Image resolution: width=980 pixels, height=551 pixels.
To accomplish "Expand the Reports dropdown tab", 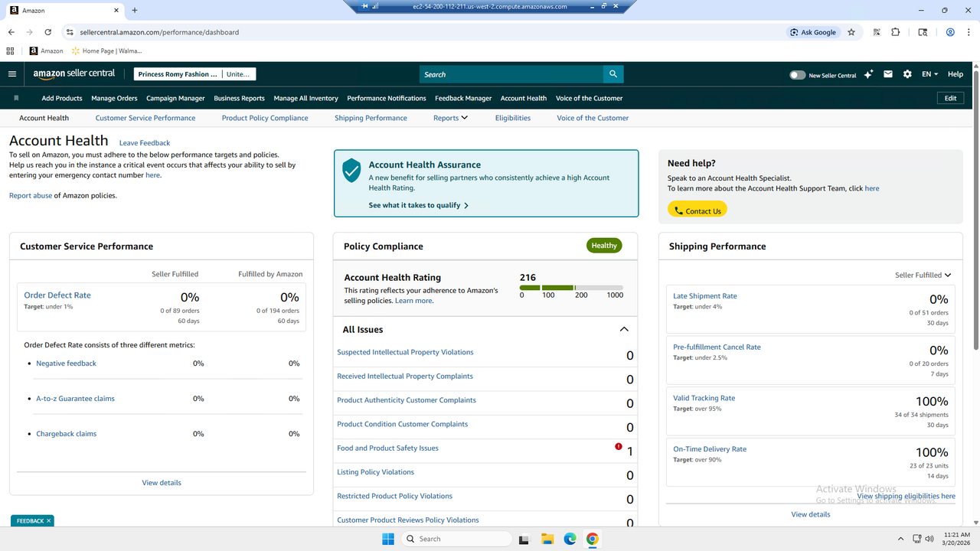I will tap(450, 118).
